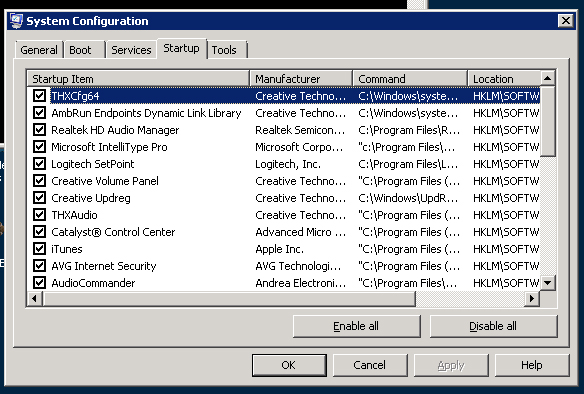Uncheck the THXAudio checkbox

pos(39,215)
